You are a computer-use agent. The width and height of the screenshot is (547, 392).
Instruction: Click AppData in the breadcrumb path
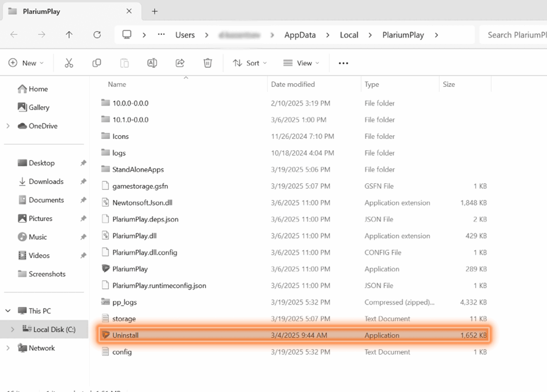point(300,35)
